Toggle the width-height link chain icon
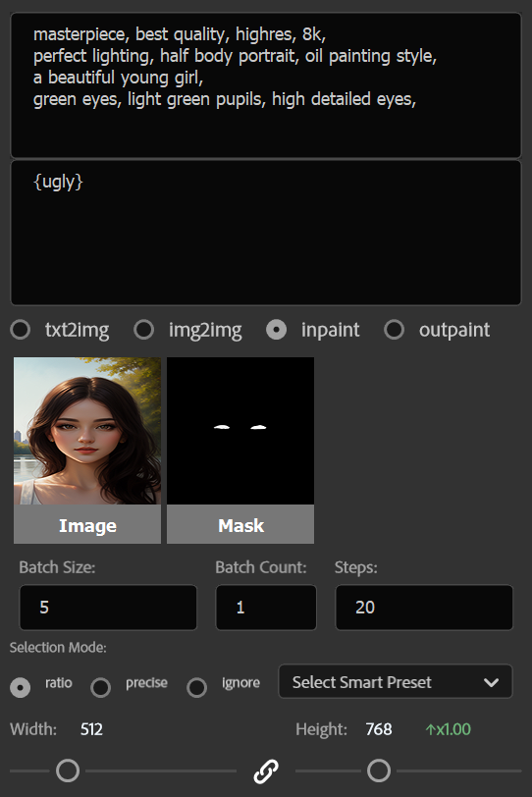 (x=266, y=770)
